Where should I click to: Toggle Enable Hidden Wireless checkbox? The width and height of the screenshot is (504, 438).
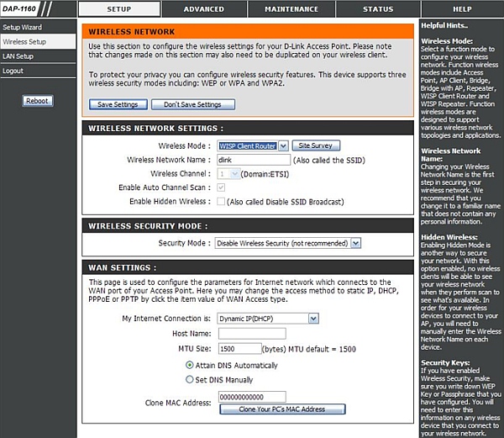point(221,202)
